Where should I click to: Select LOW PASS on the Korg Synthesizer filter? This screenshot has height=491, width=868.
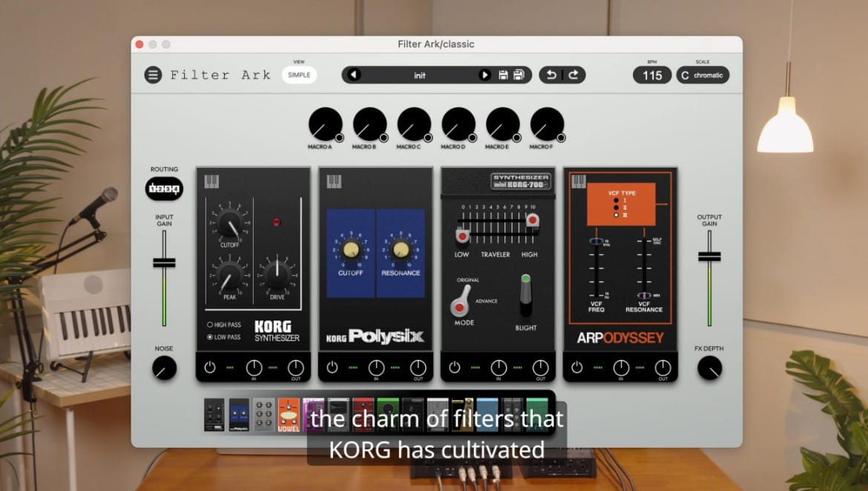click(211, 337)
